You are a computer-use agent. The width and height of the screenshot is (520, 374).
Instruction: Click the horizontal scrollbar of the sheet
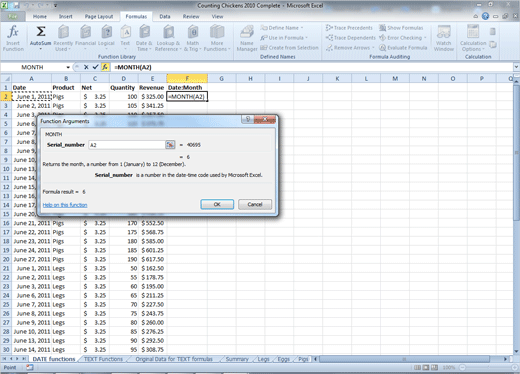click(x=404, y=359)
